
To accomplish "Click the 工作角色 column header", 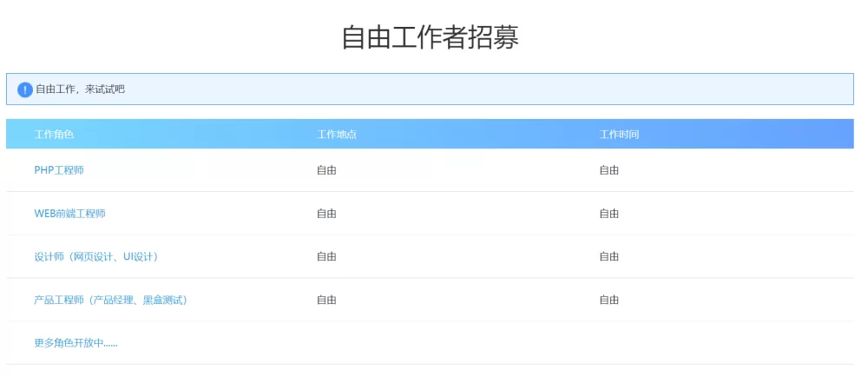I will [54, 135].
